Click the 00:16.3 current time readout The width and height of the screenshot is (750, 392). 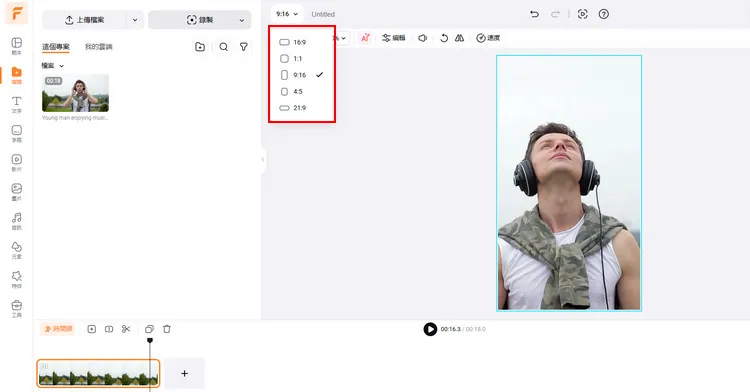[x=450, y=329]
